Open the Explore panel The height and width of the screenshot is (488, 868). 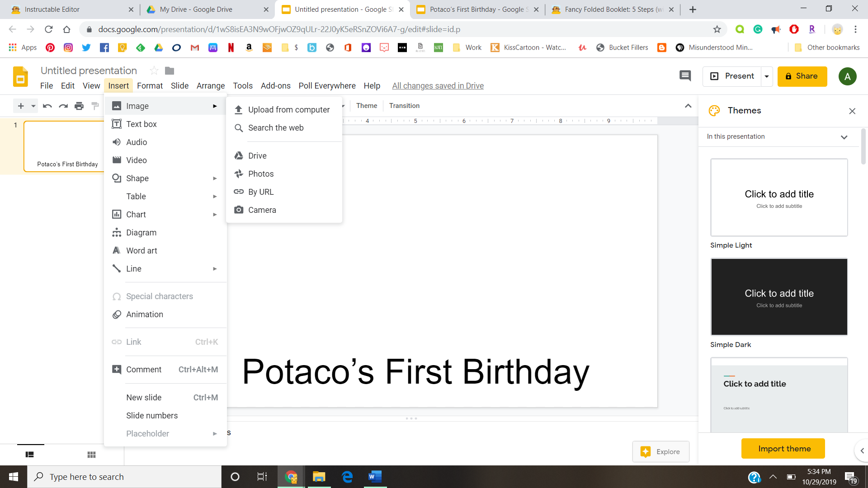660,451
